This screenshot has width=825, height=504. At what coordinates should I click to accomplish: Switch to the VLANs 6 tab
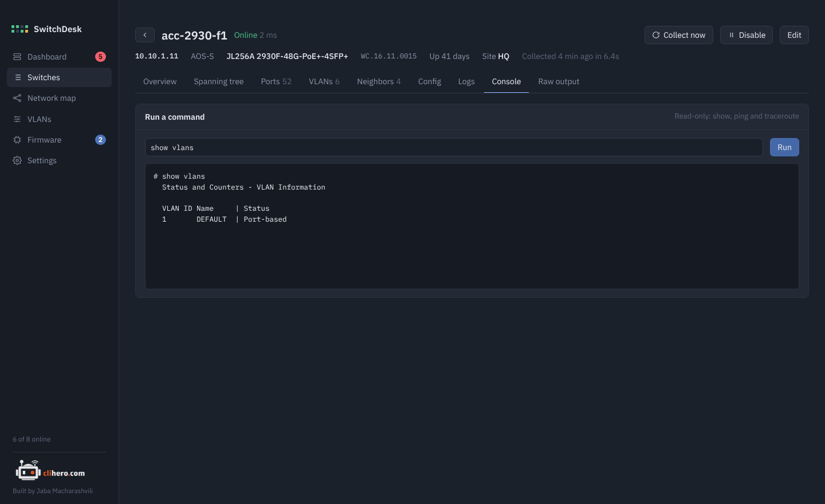tap(324, 81)
